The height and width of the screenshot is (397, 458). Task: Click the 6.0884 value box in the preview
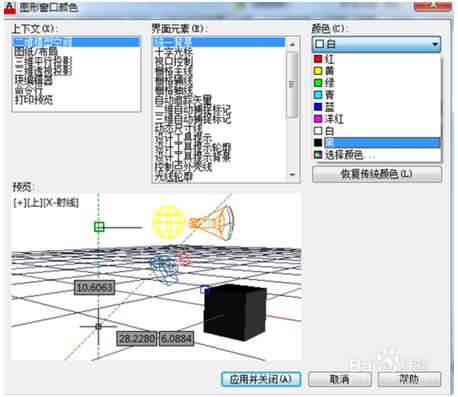click(176, 339)
